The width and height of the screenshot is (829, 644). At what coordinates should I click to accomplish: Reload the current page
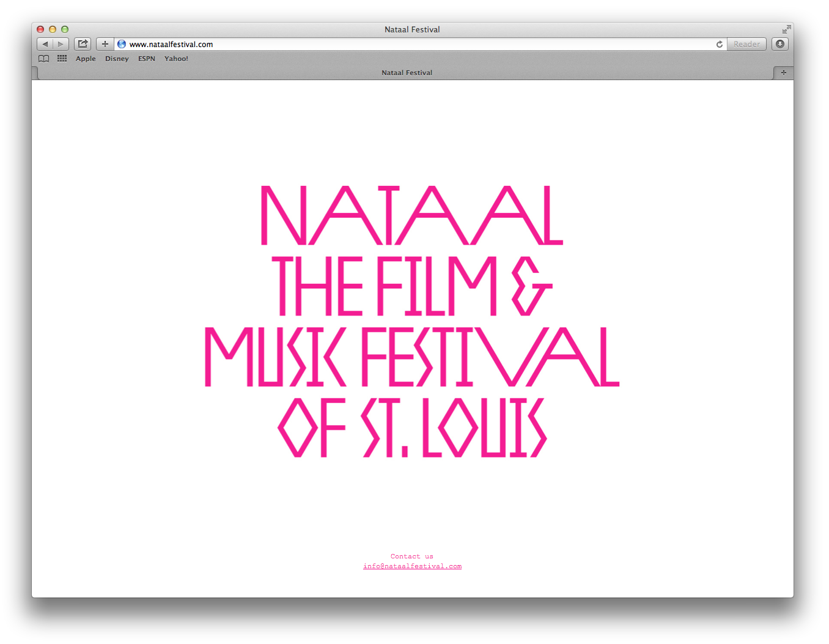(x=720, y=44)
